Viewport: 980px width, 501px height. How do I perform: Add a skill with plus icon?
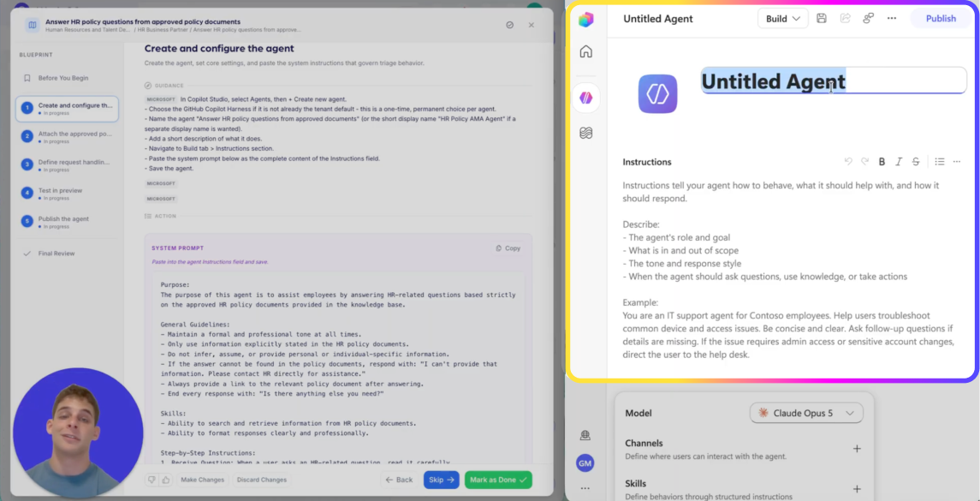(857, 488)
